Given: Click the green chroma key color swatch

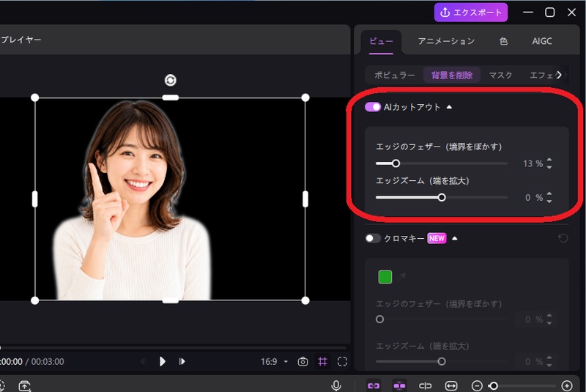Looking at the screenshot, I should point(385,277).
